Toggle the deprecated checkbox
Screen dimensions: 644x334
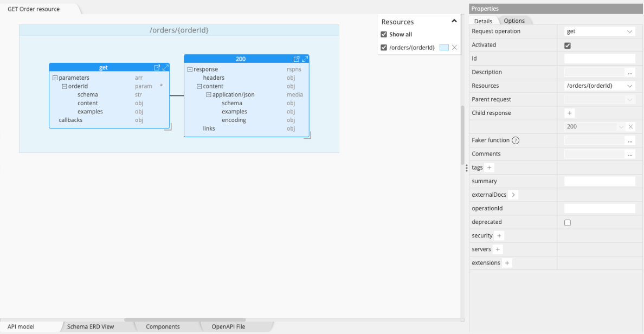[x=567, y=222]
